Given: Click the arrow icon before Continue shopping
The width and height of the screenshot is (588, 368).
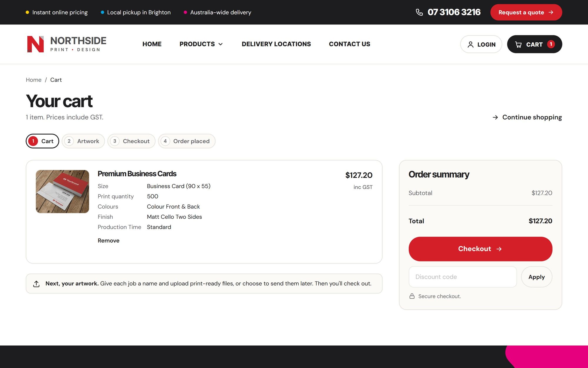Looking at the screenshot, I should (x=495, y=117).
